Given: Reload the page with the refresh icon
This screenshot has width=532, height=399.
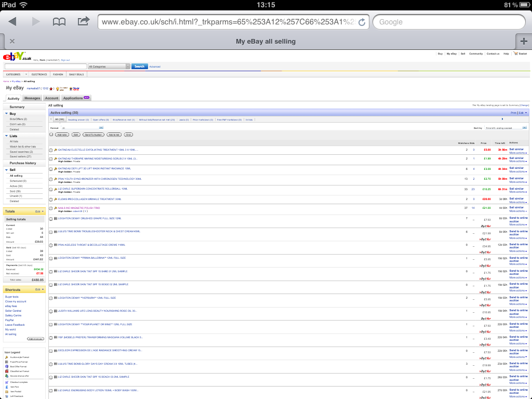Looking at the screenshot, I should 362,22.
